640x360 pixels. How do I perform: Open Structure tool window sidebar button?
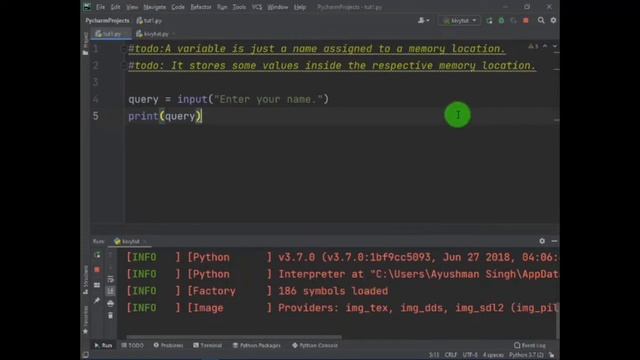85,280
